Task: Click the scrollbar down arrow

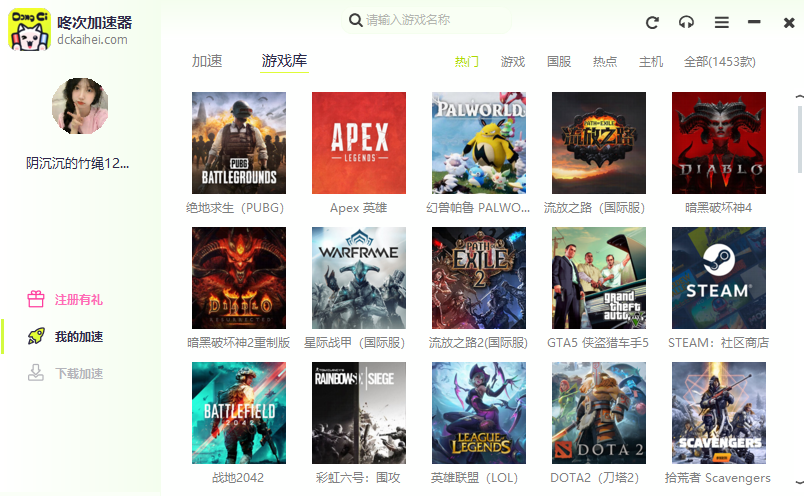Action: 799,481
